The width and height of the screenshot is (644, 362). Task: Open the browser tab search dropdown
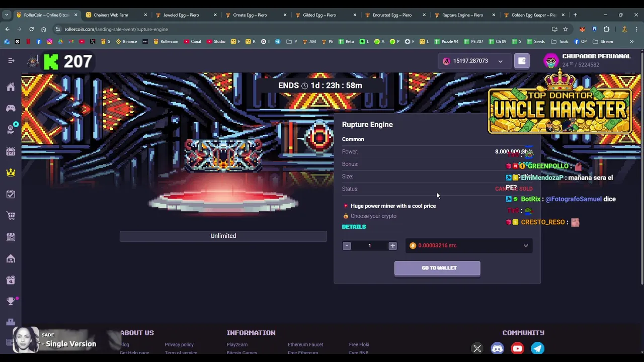pos(7,15)
